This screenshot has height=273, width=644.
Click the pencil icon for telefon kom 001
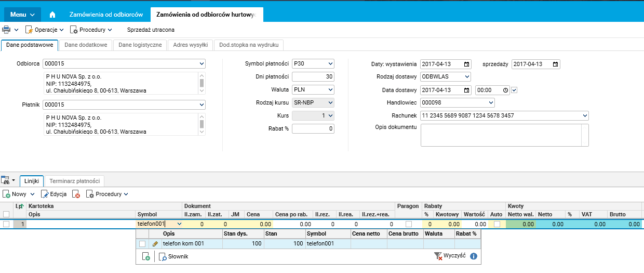tap(155, 243)
